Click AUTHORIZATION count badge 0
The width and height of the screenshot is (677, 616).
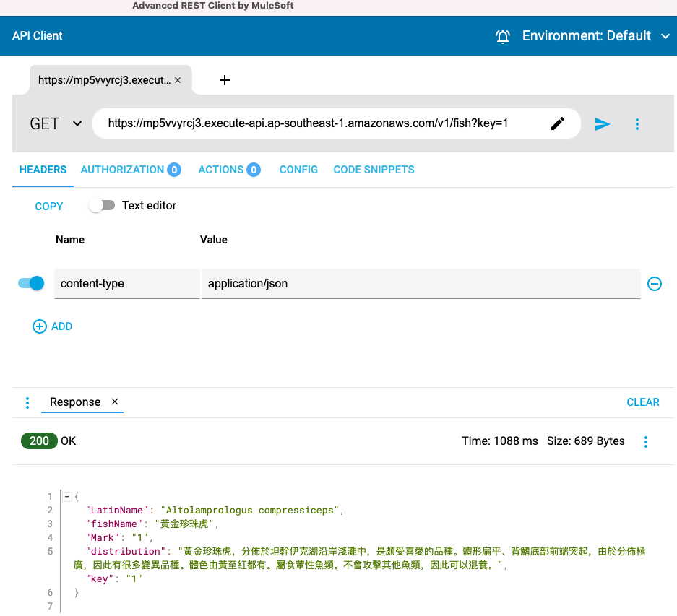pyautogui.click(x=174, y=170)
